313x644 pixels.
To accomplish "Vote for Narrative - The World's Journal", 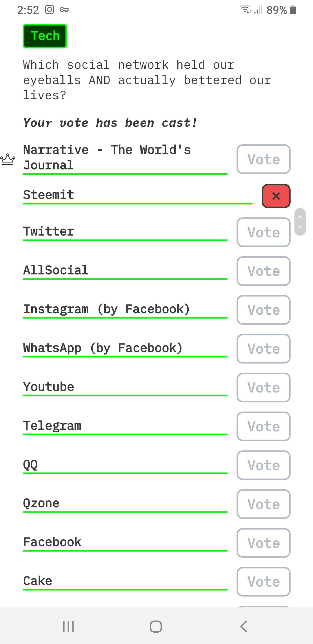I will [x=263, y=159].
